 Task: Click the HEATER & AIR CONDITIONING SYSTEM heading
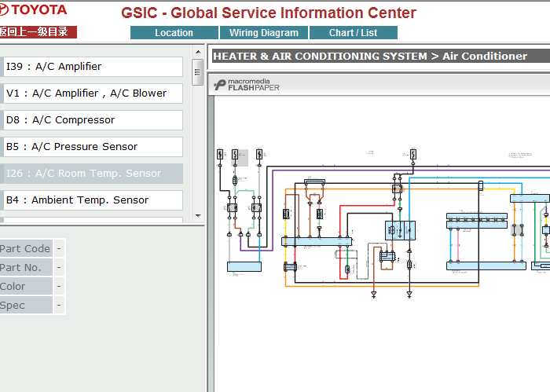370,56
